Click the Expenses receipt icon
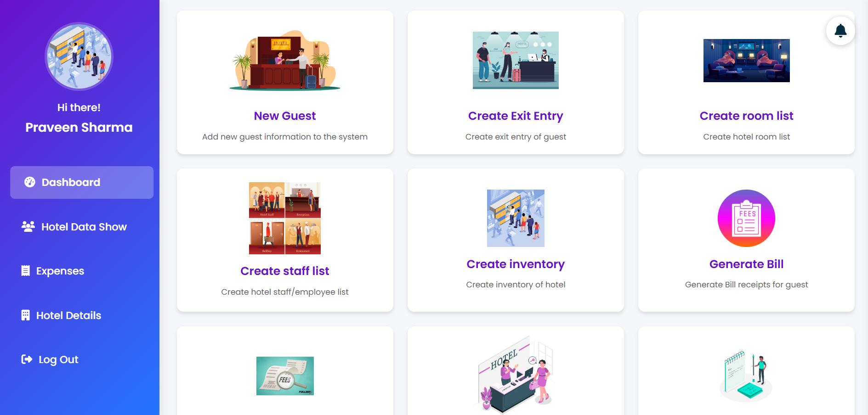The width and height of the screenshot is (868, 415). (x=26, y=271)
